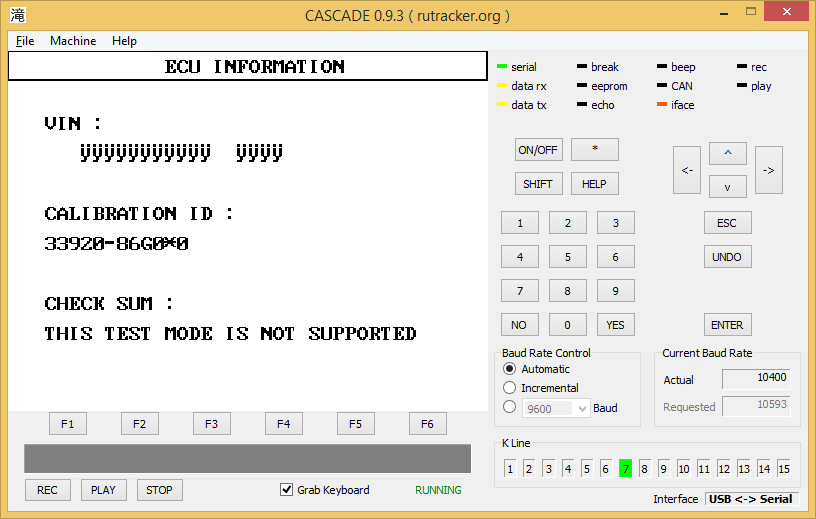Open the File menu
Viewport: 816px width, 519px height.
[25, 41]
